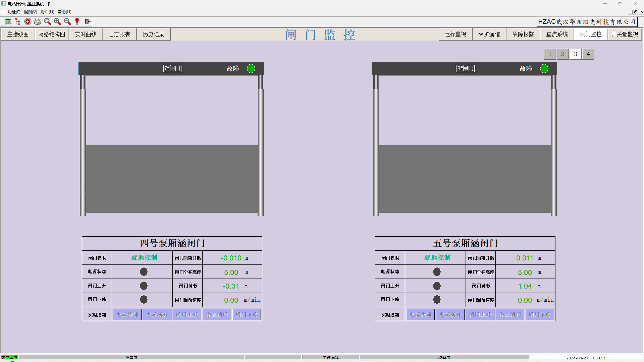The image size is (644, 362).
Task: Click 8# gate fault indicator light
Action: coord(544,69)
